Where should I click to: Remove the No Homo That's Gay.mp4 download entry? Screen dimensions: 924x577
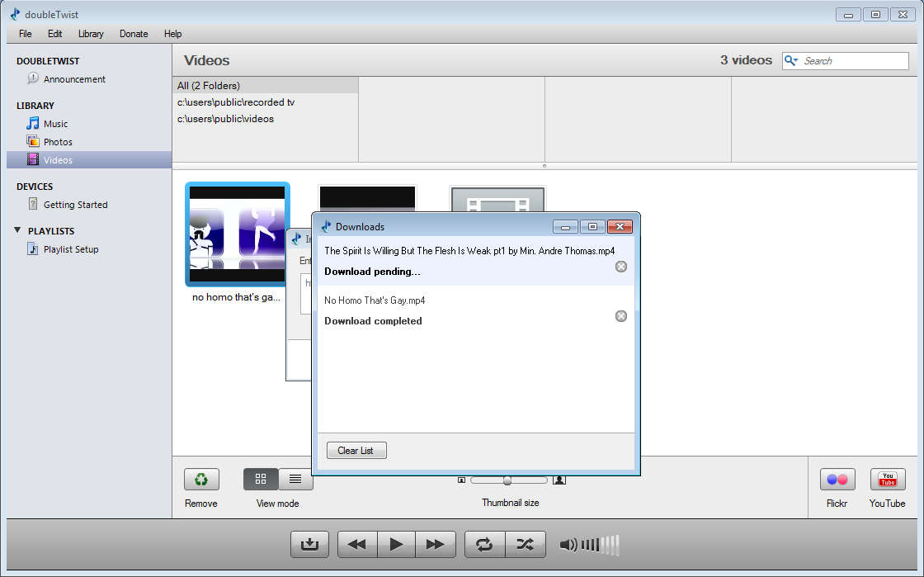pyautogui.click(x=621, y=316)
